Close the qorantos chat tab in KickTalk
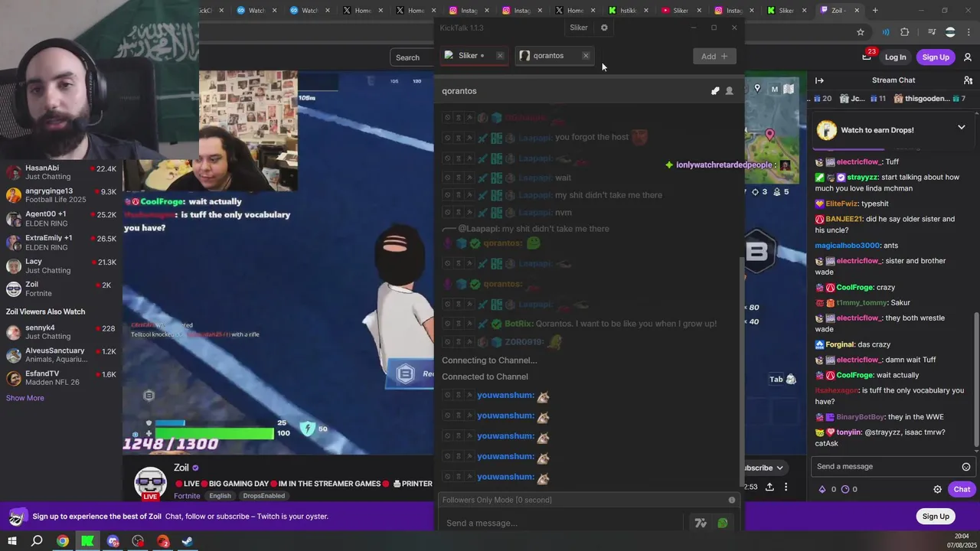Screen dimensions: 980x551 point(586,56)
